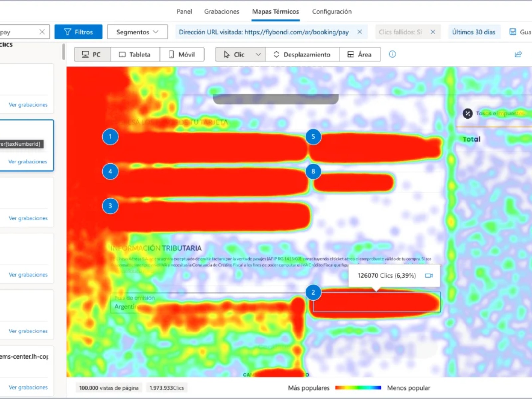Click the 100.000 vistas de página label
This screenshot has height=399, width=532.
(x=109, y=388)
